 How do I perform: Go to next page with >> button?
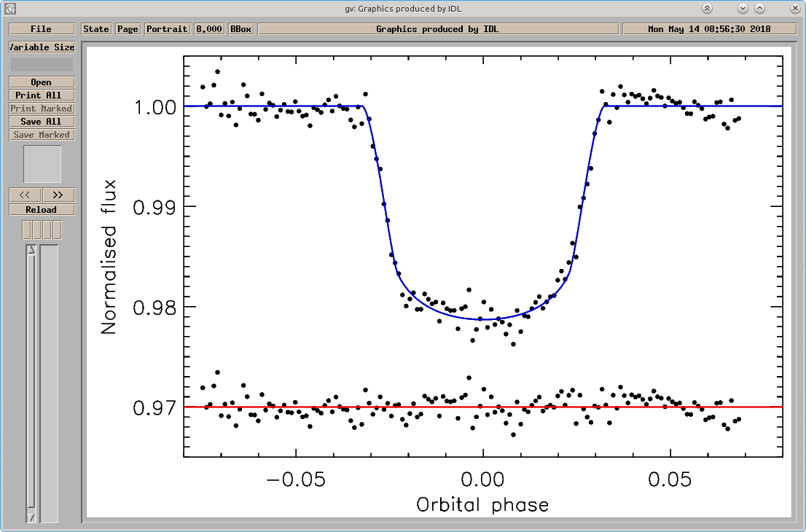tap(58, 195)
